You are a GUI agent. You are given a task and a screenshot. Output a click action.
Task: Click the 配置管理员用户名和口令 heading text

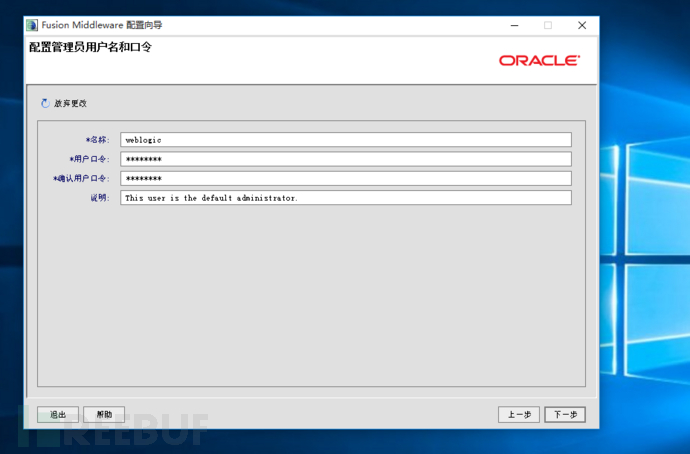91,47
